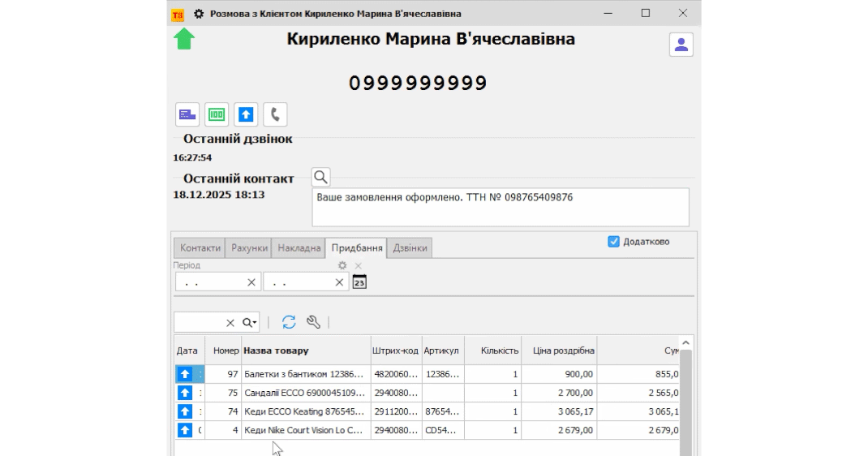
Task: Click last contact date 18.12.2025 18:13
Action: pyautogui.click(x=219, y=195)
